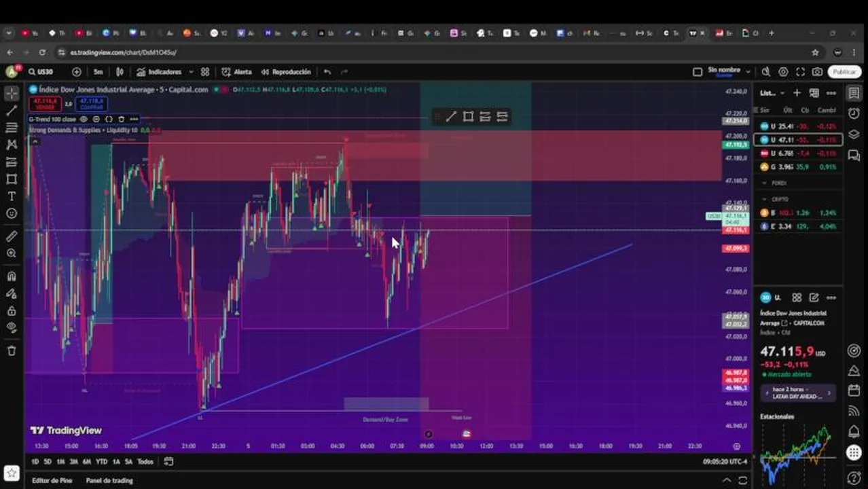Redo the last chart action
Image resolution: width=868 pixels, height=489 pixels.
pos(344,71)
